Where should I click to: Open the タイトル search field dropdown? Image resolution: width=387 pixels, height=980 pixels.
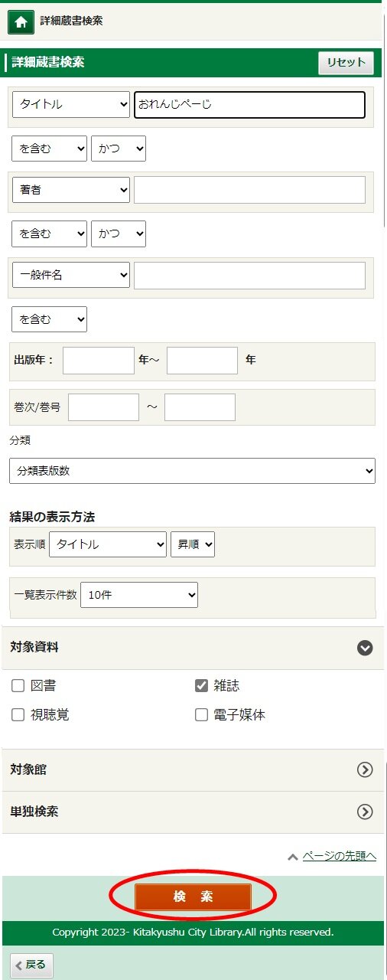point(71,105)
